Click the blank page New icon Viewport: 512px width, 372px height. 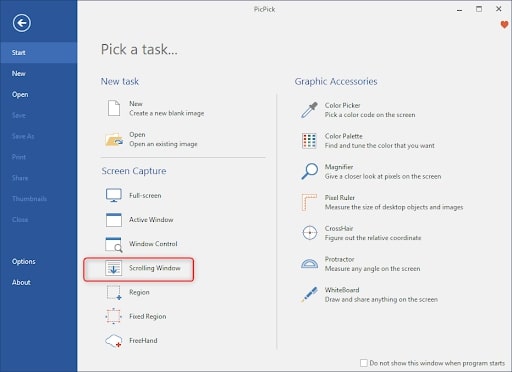pyautogui.click(x=114, y=108)
